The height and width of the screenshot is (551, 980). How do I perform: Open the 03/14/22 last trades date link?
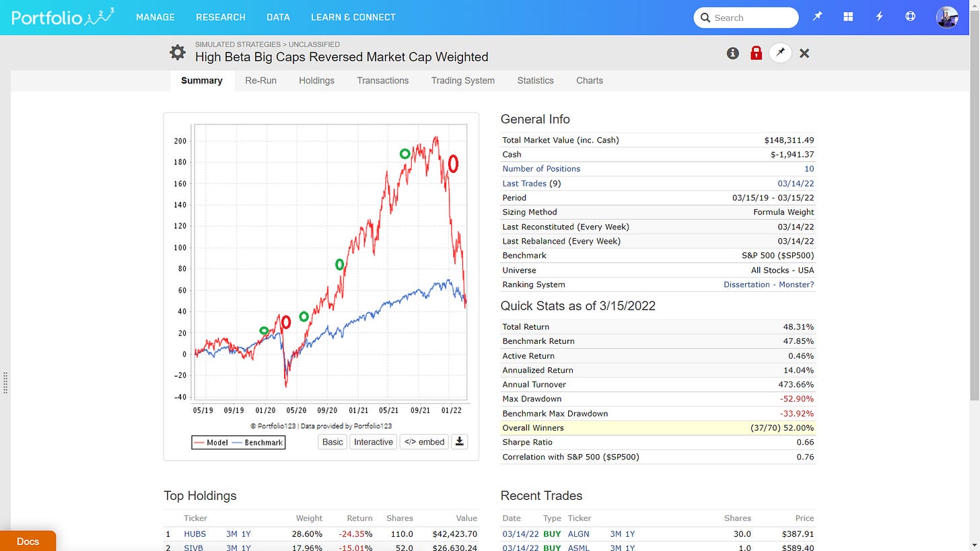pos(796,183)
